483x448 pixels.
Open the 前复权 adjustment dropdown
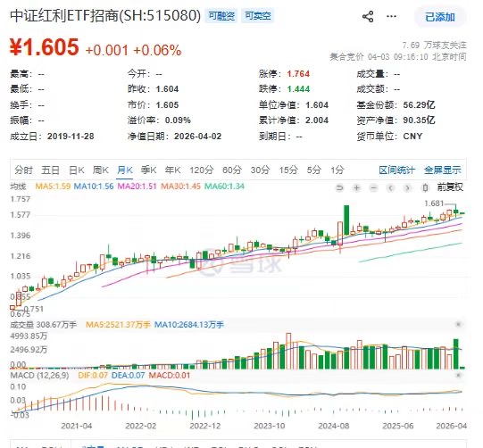[x=450, y=187]
